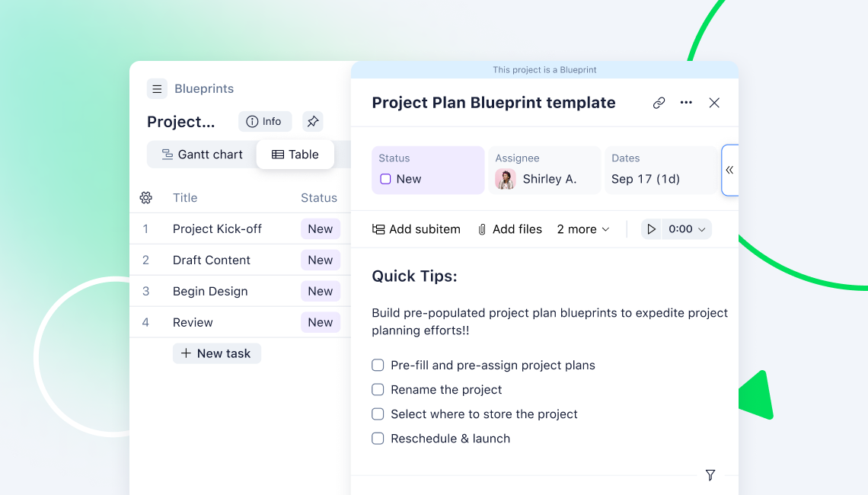Pin the Project view
This screenshot has height=495, width=868.
(x=312, y=121)
